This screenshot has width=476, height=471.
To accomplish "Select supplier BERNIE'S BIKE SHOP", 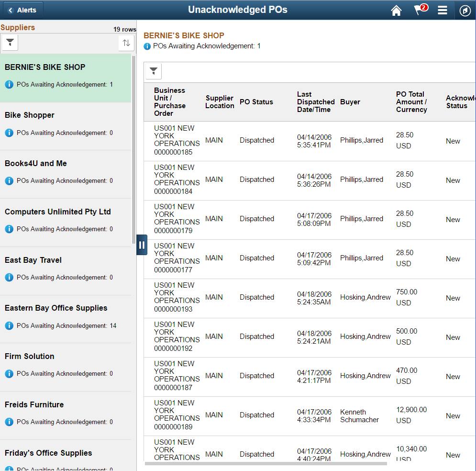I will tap(66, 78).
